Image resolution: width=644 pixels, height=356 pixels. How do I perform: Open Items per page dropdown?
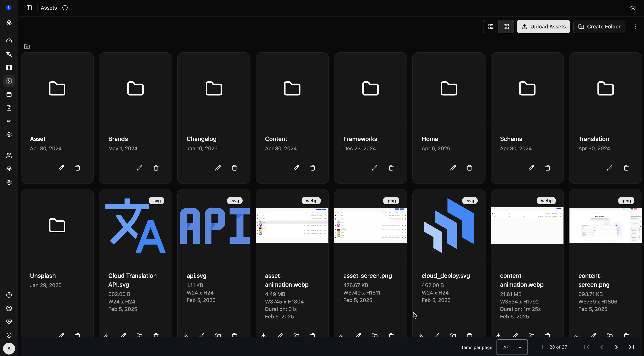point(512,347)
